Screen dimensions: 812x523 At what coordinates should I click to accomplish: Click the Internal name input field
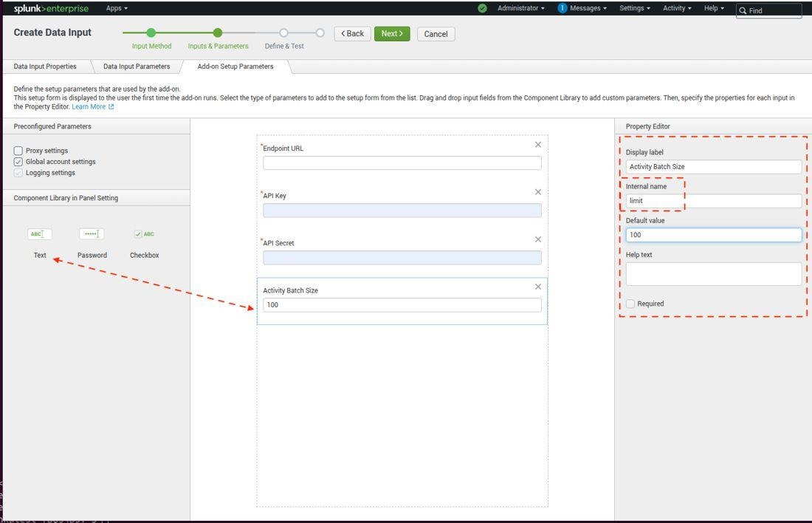tap(714, 201)
